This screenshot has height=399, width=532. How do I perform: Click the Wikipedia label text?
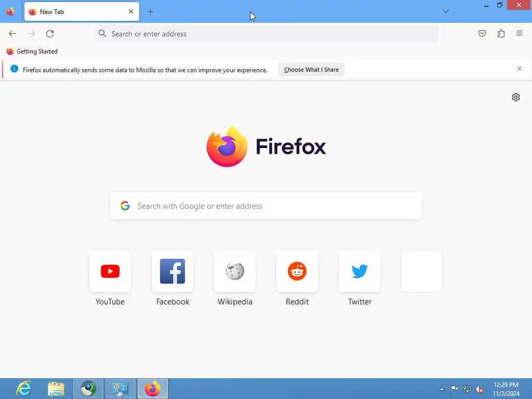(235, 302)
